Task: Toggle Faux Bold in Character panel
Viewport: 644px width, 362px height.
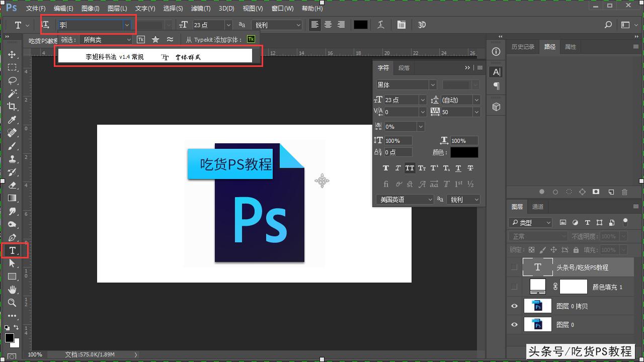Action: (x=386, y=168)
